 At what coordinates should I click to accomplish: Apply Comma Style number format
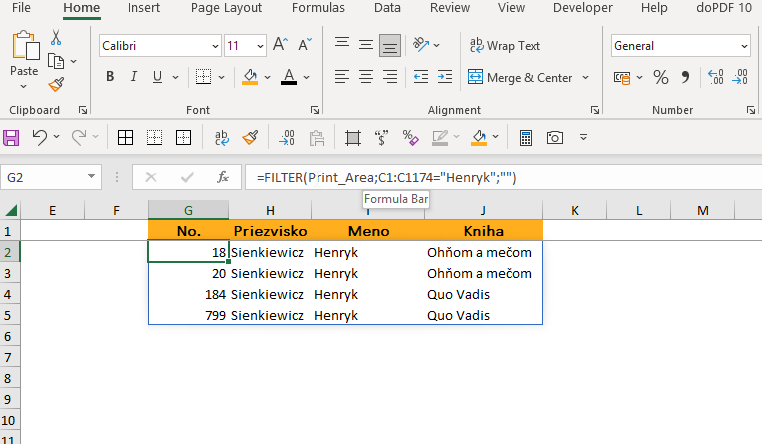tap(685, 77)
